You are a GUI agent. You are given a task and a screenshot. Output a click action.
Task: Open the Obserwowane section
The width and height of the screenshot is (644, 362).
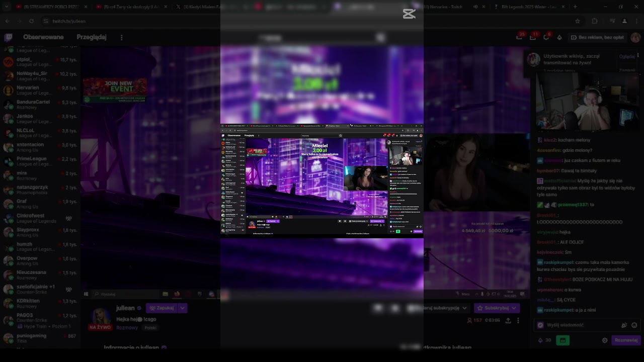click(x=43, y=37)
